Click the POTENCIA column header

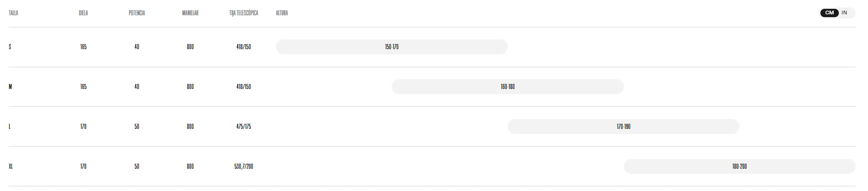(137, 13)
